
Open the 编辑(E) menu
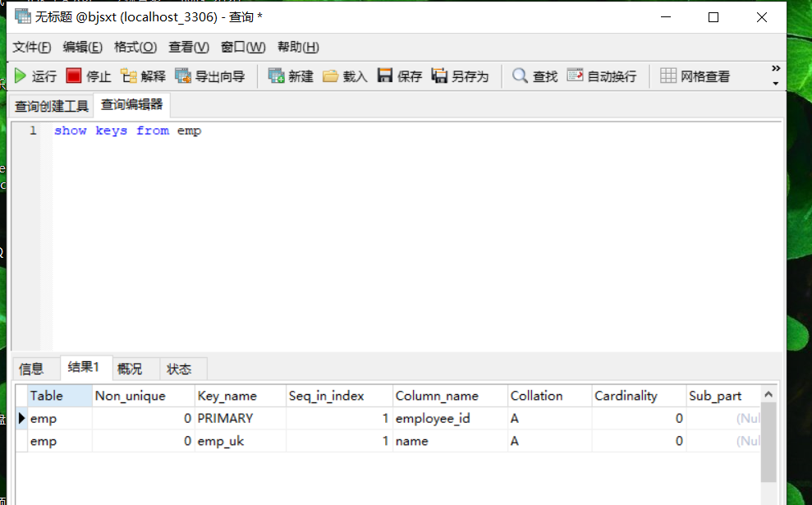tap(82, 47)
